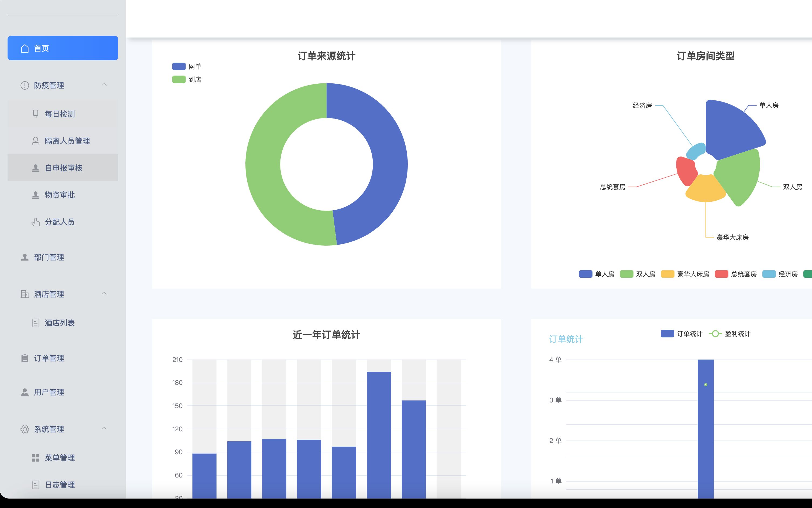Click the 酒店管理 building icon
Viewport: 812px width, 508px height.
(25, 294)
